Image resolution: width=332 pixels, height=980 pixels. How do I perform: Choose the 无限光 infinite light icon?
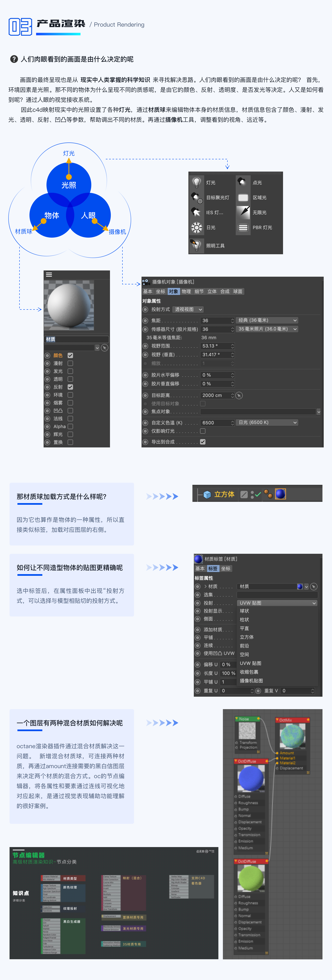coord(243,212)
